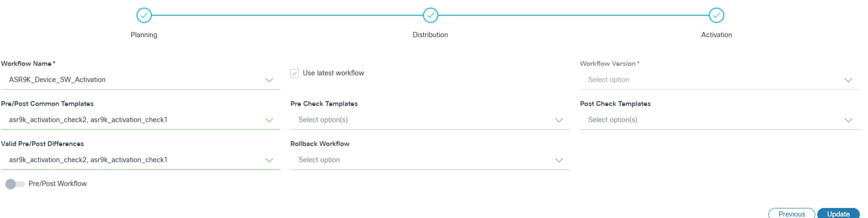Image resolution: width=868 pixels, height=218 pixels.
Task: Go back with the Previous button
Action: coord(791,214)
